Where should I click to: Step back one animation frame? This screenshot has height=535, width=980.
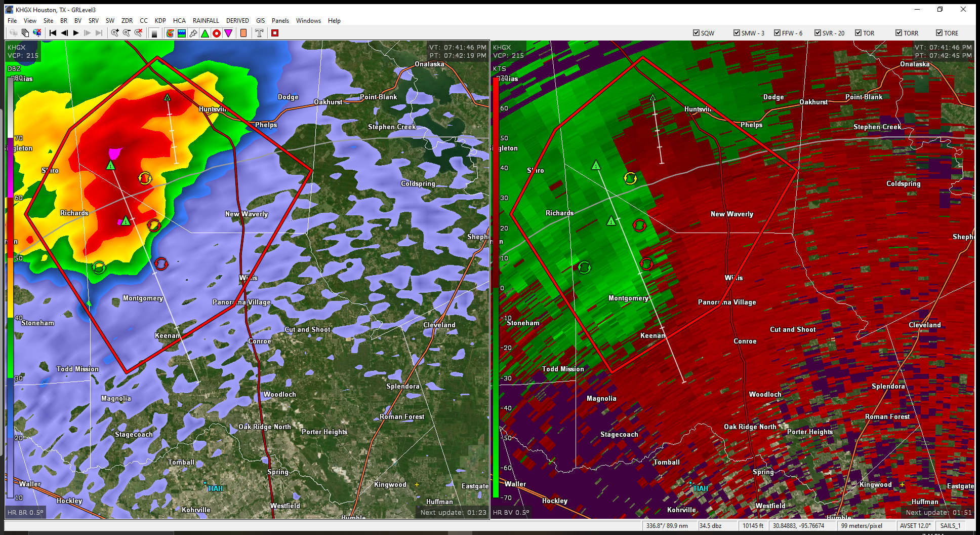pyautogui.click(x=64, y=33)
